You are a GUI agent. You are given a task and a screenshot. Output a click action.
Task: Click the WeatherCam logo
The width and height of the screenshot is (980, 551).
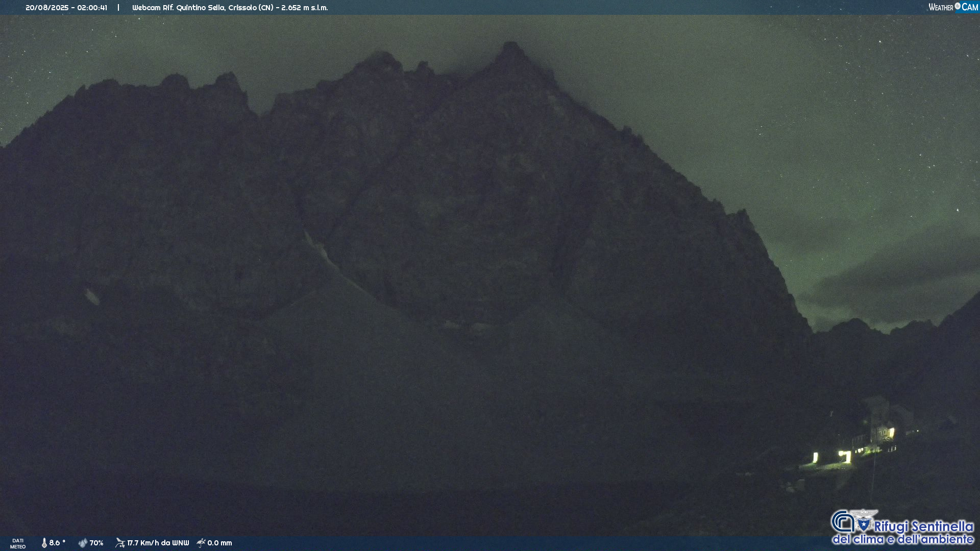coord(953,7)
